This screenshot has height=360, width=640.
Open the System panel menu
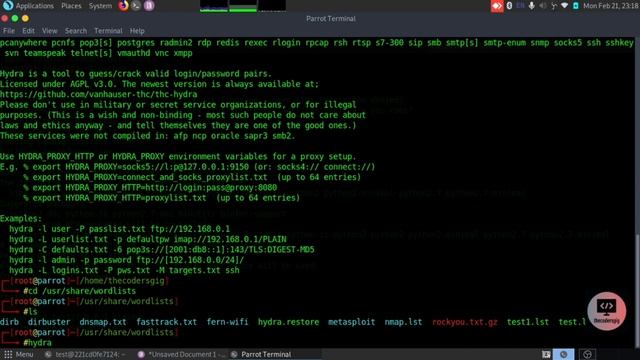[100, 6]
